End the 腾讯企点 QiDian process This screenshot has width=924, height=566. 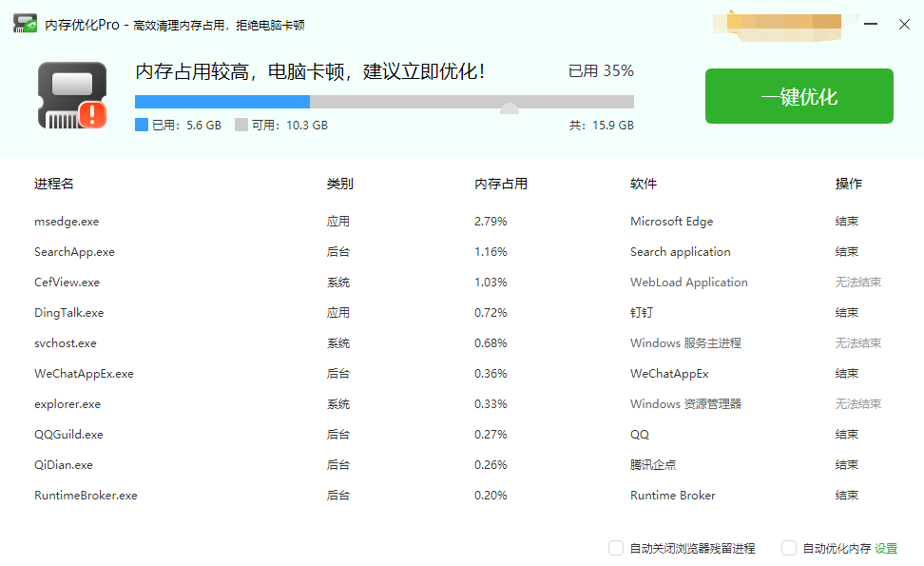(x=846, y=464)
